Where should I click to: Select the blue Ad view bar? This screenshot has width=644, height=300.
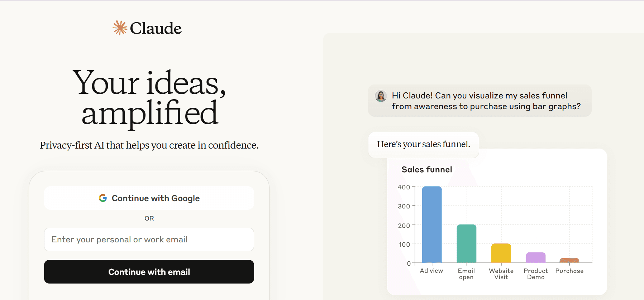(x=432, y=224)
